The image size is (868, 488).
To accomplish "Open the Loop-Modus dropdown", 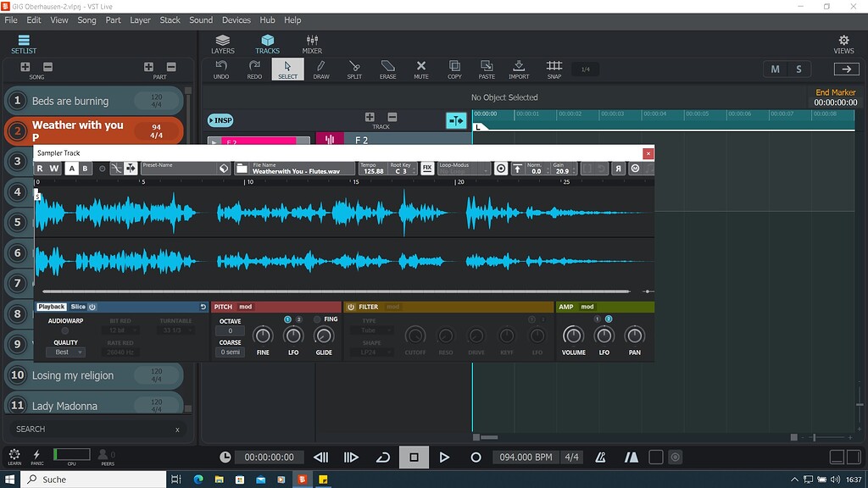I will (462, 169).
